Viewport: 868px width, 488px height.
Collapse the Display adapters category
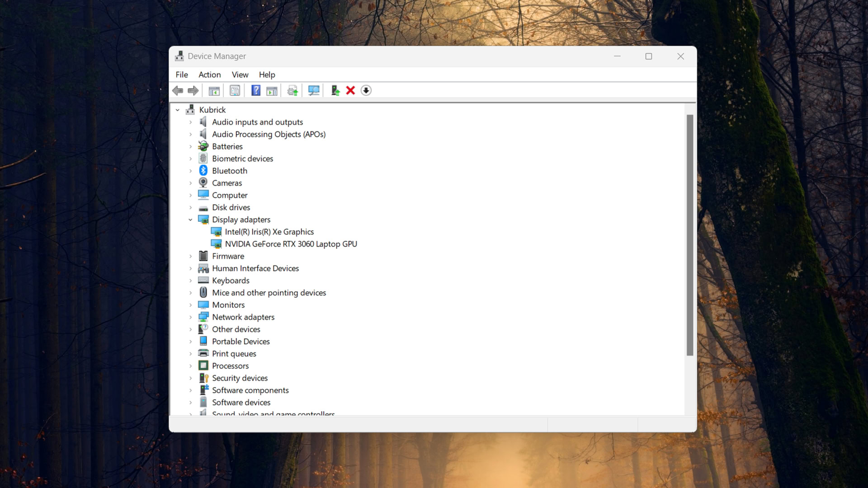190,220
